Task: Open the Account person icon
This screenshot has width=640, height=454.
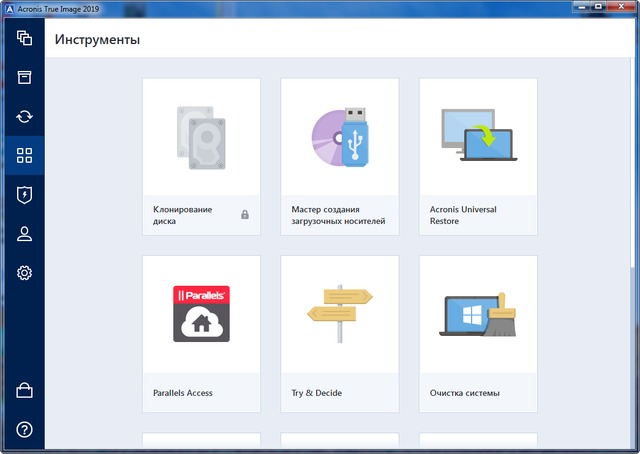Action: pyautogui.click(x=25, y=234)
